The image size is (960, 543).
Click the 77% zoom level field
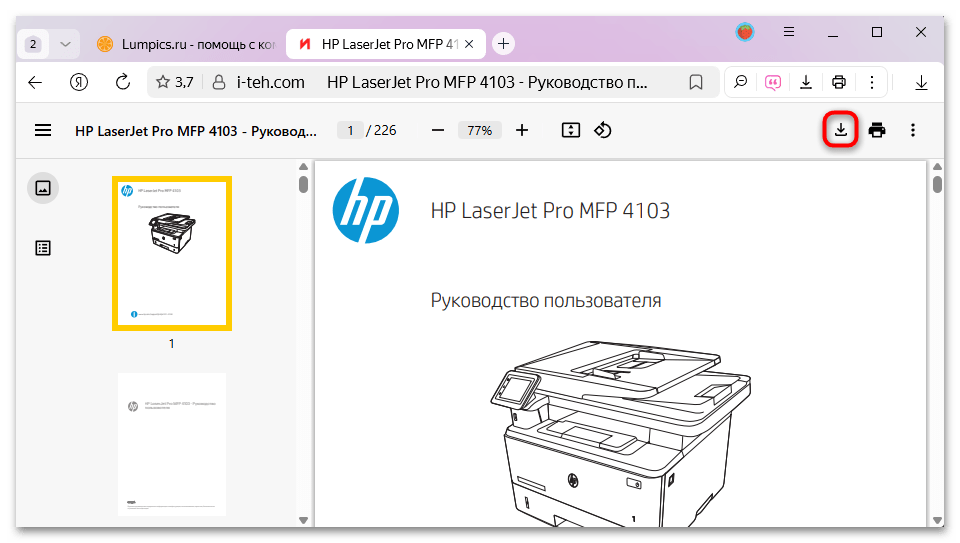[479, 130]
